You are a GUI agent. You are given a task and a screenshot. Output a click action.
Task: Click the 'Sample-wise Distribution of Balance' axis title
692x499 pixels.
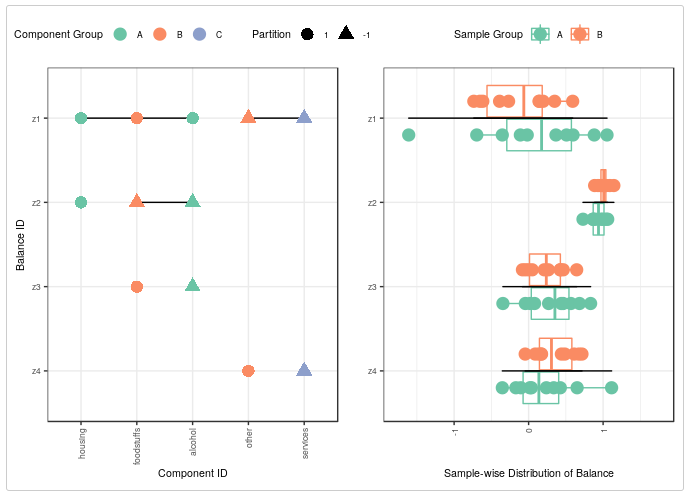coord(529,473)
